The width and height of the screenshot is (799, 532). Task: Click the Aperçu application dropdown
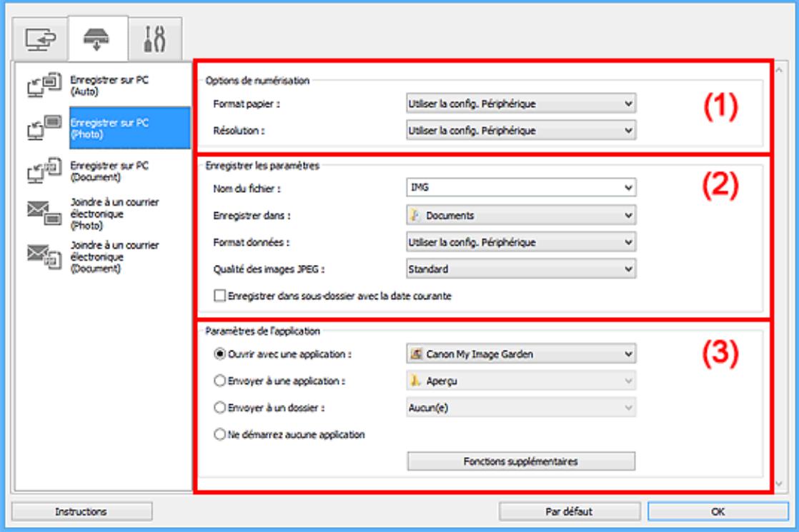pyautogui.click(x=521, y=381)
